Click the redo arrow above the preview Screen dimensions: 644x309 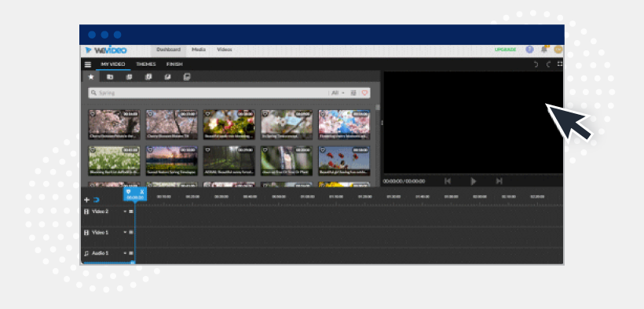click(x=548, y=64)
